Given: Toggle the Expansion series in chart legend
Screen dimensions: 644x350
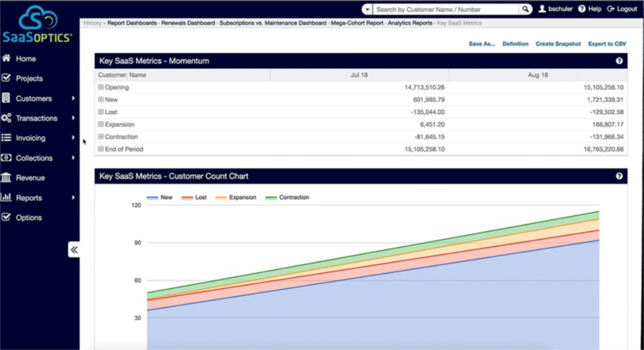Looking at the screenshot, I should 236,198.
